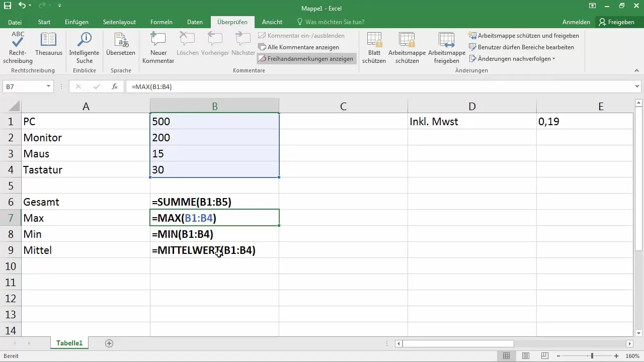Click the Save icon in quick access toolbar

[7, 6]
